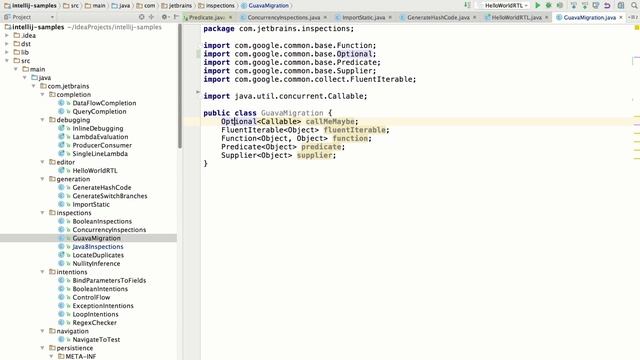The width and height of the screenshot is (640, 360).
Task: Collapse the inspections package
Action: pos(42,213)
